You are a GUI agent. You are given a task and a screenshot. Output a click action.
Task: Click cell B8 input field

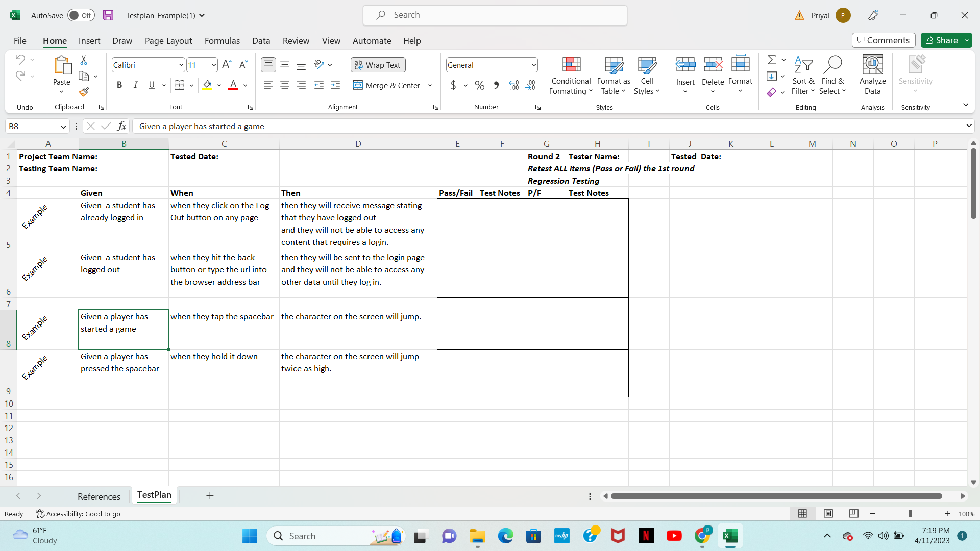(124, 329)
